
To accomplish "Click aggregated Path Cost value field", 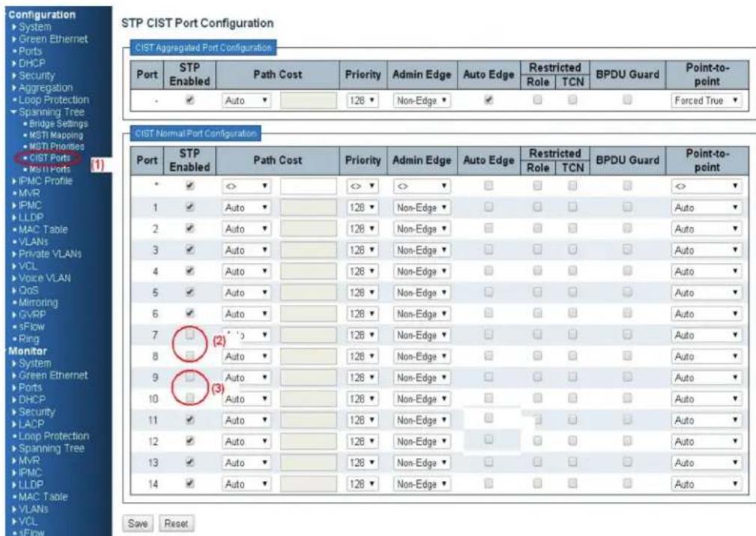I will click(x=309, y=100).
